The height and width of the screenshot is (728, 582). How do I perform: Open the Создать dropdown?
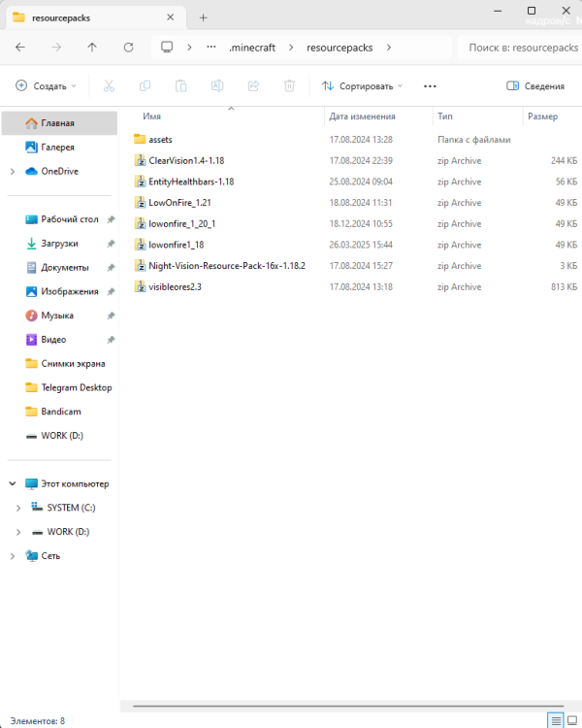point(46,85)
